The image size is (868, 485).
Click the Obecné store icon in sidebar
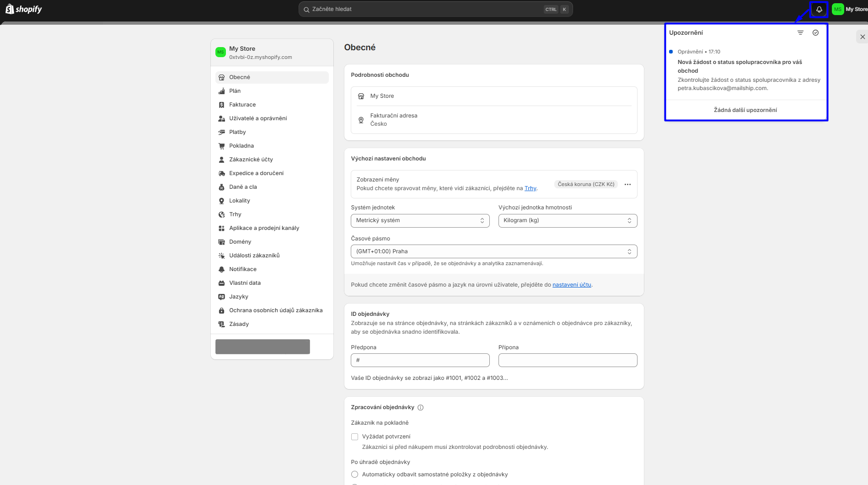click(x=222, y=77)
